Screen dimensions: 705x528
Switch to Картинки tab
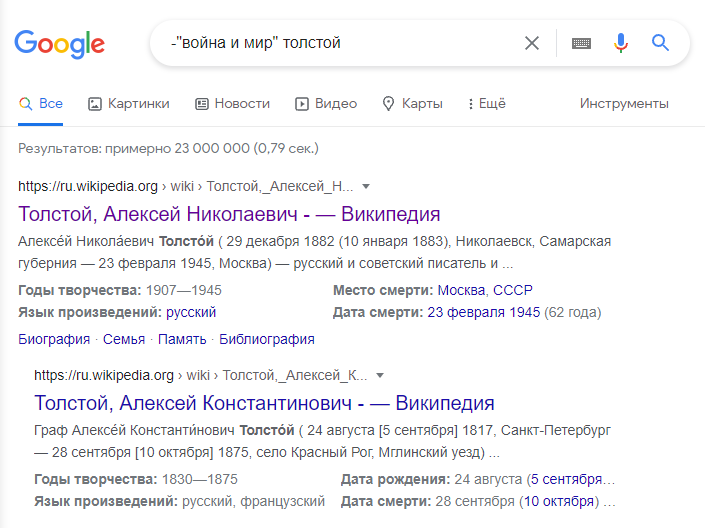coord(129,103)
